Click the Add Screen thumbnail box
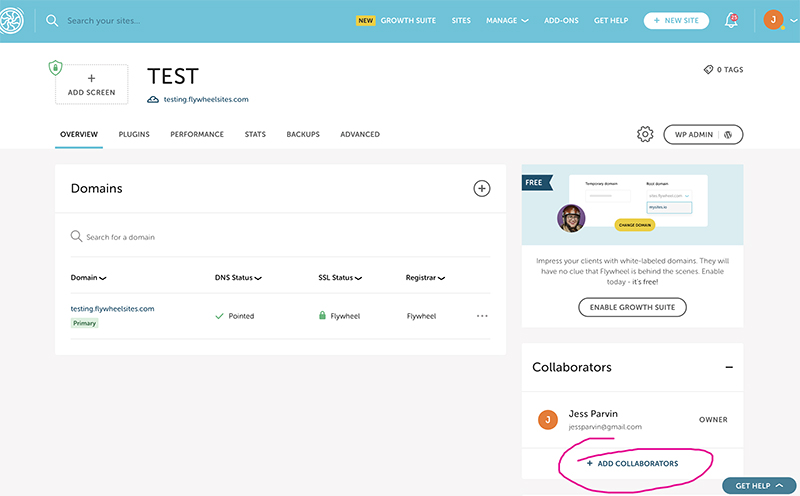The width and height of the screenshot is (800, 496). coord(92,84)
